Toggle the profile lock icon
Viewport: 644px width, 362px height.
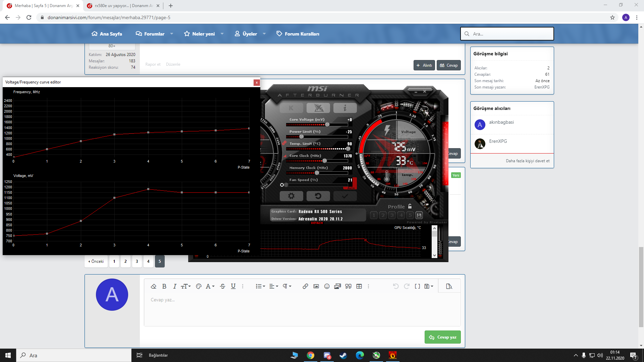[x=410, y=206]
